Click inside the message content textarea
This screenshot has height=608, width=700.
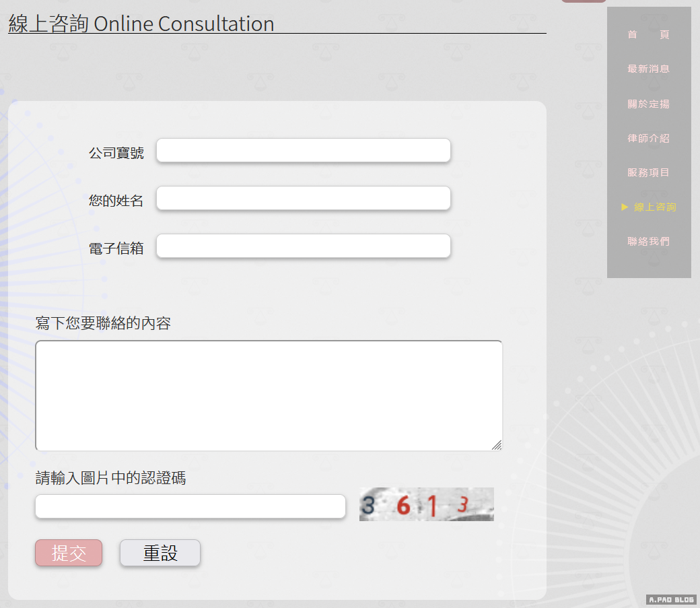pos(269,395)
